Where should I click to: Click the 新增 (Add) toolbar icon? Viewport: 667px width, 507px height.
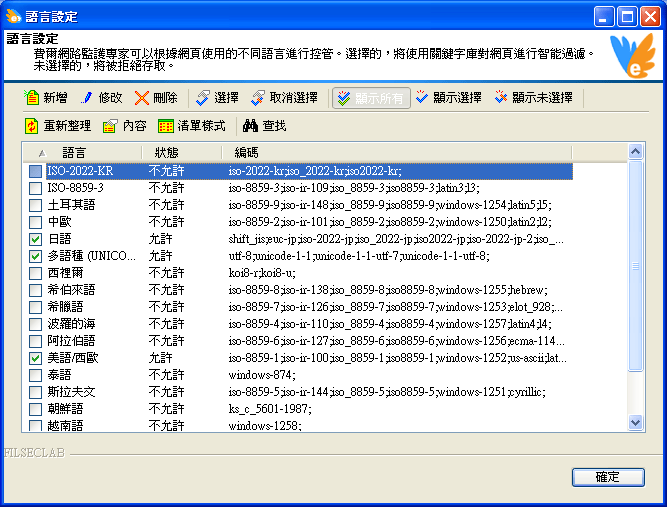(x=31, y=98)
